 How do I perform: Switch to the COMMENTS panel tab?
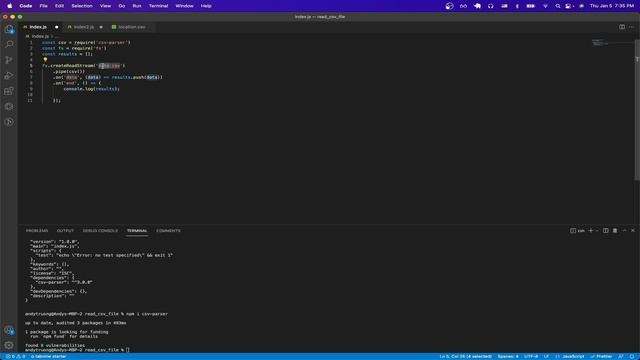pos(168,231)
